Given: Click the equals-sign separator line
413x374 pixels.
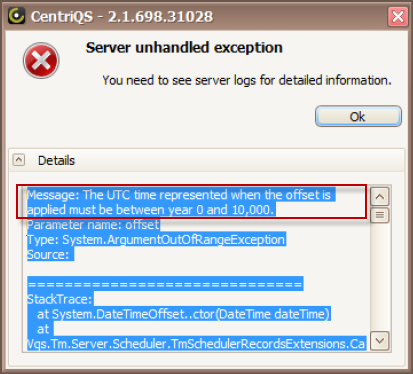Looking at the screenshot, I should coord(165,284).
